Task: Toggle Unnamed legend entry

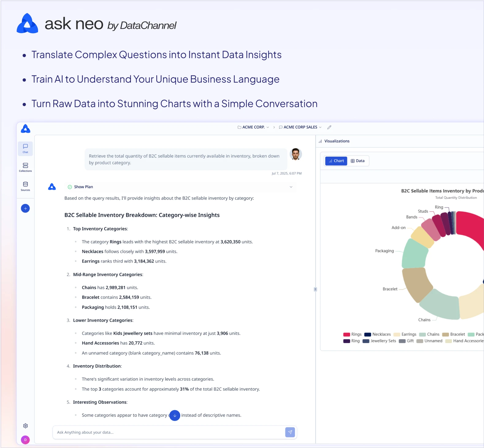Action: pyautogui.click(x=429, y=341)
